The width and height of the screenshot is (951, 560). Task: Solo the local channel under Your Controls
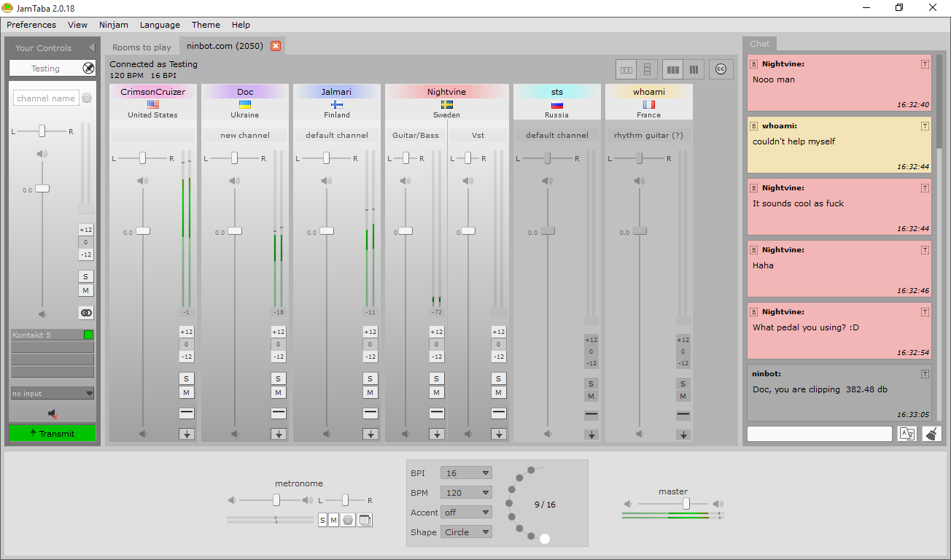point(86,276)
